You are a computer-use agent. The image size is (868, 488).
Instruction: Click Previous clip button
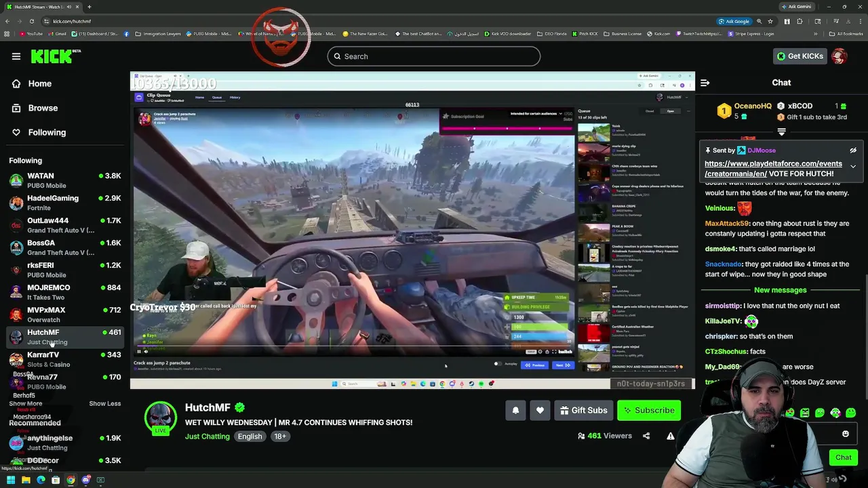click(535, 365)
